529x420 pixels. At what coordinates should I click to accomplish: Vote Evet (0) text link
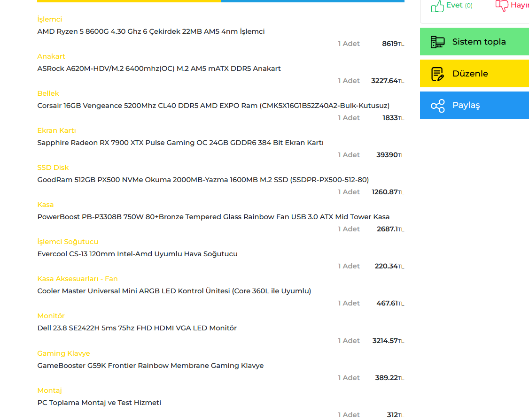coord(459,5)
